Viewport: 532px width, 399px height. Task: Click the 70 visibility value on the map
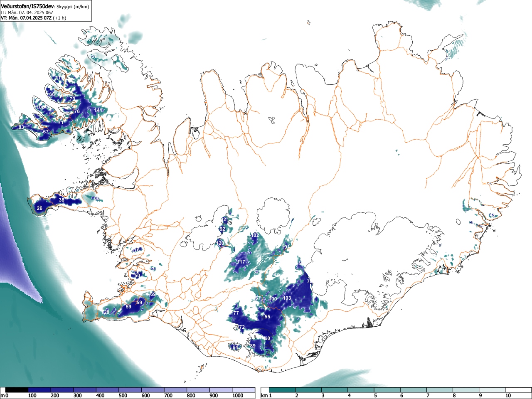pos(72,99)
